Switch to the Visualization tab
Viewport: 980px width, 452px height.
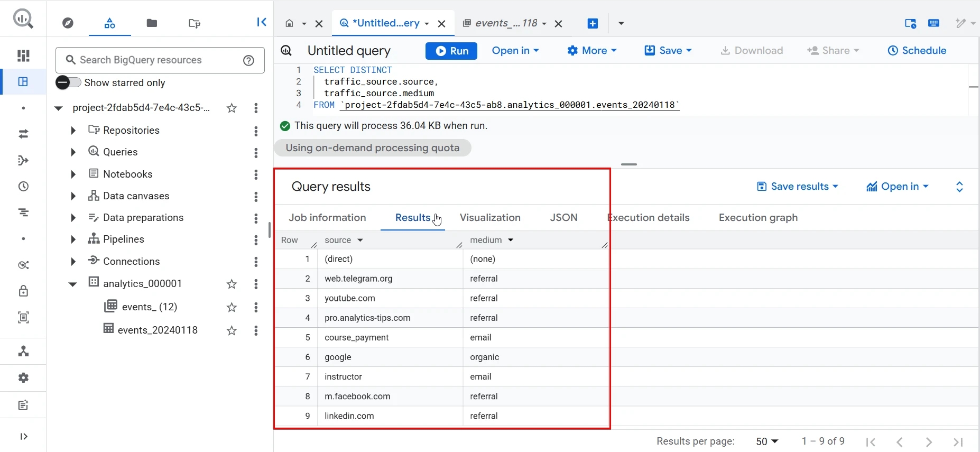(490, 218)
